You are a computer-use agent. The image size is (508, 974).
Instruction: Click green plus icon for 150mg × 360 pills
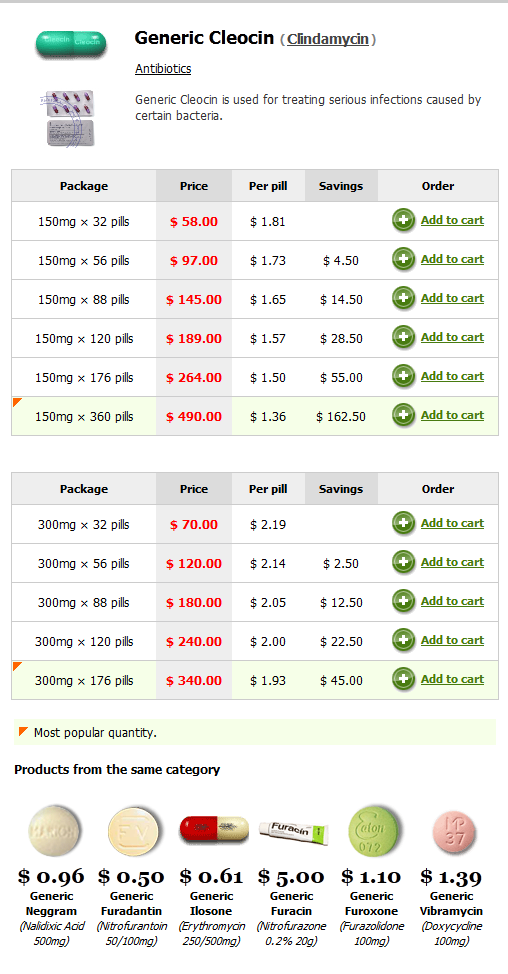(x=403, y=416)
